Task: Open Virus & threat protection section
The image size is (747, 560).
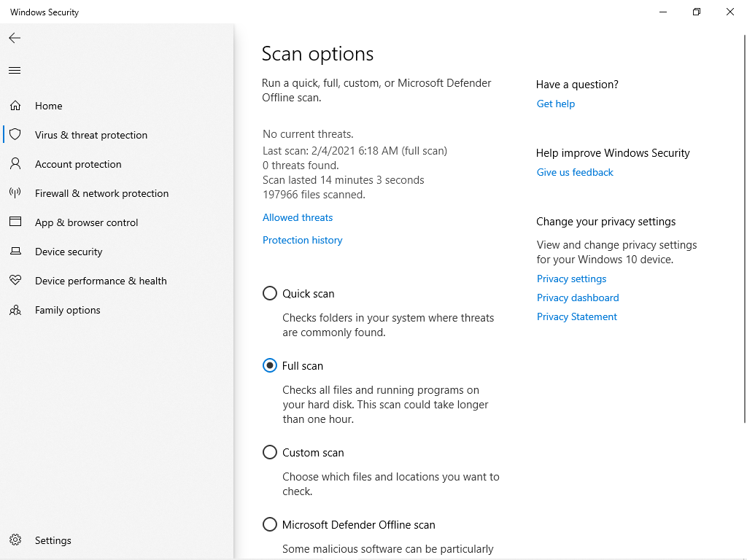Action: [91, 135]
